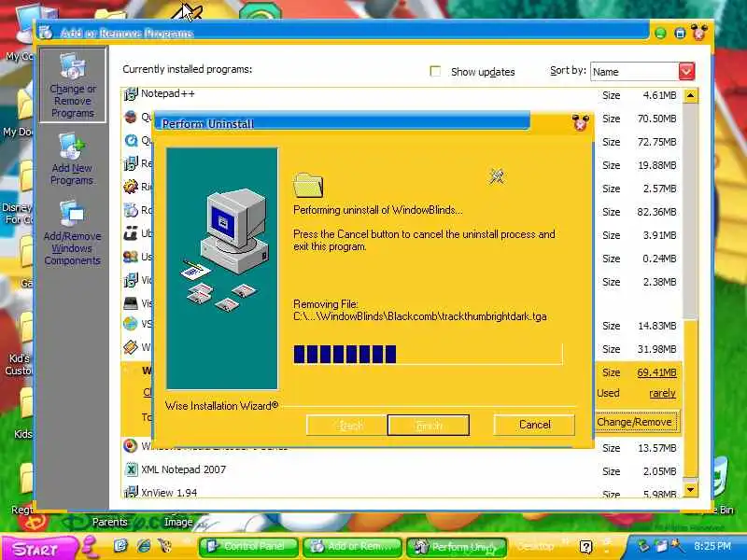
Task: Click the 'rarely' usage link
Action: (x=662, y=393)
